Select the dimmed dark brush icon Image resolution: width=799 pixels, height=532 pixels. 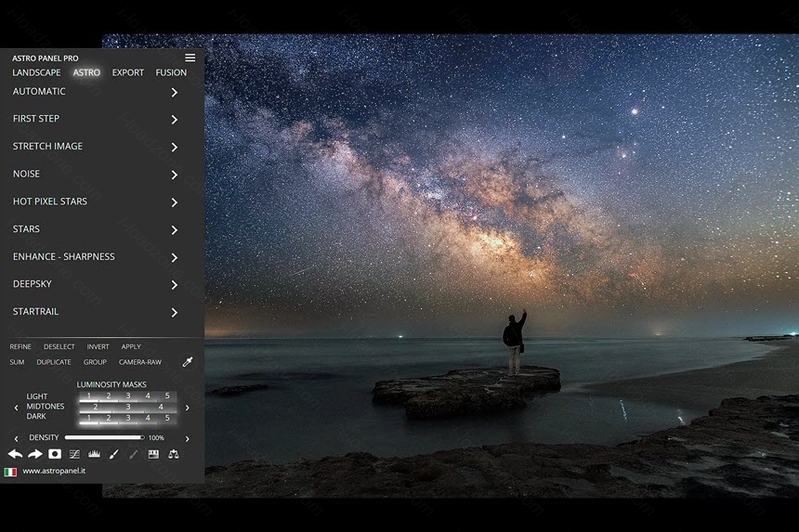(134, 454)
